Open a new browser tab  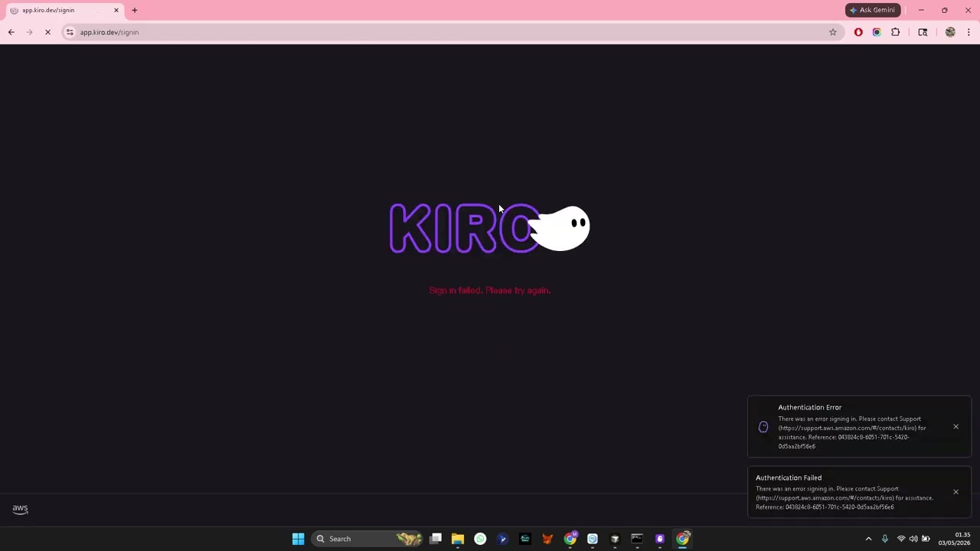pyautogui.click(x=135, y=10)
